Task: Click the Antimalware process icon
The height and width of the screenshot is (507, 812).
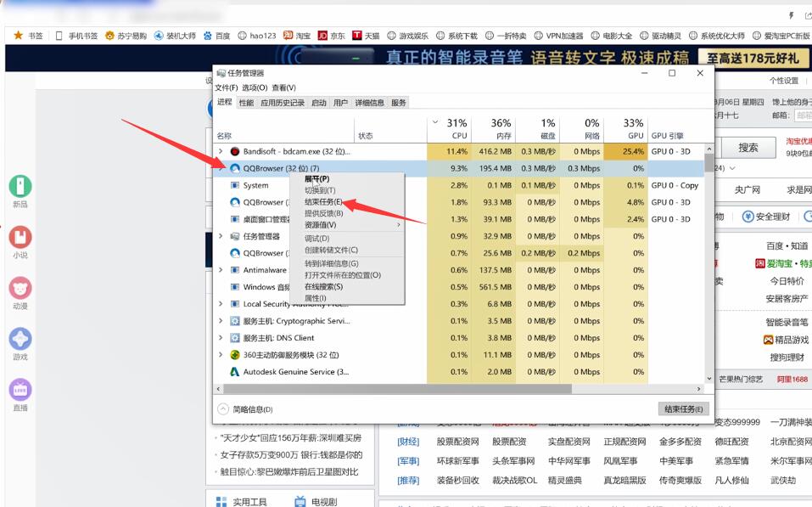Action: (x=234, y=270)
